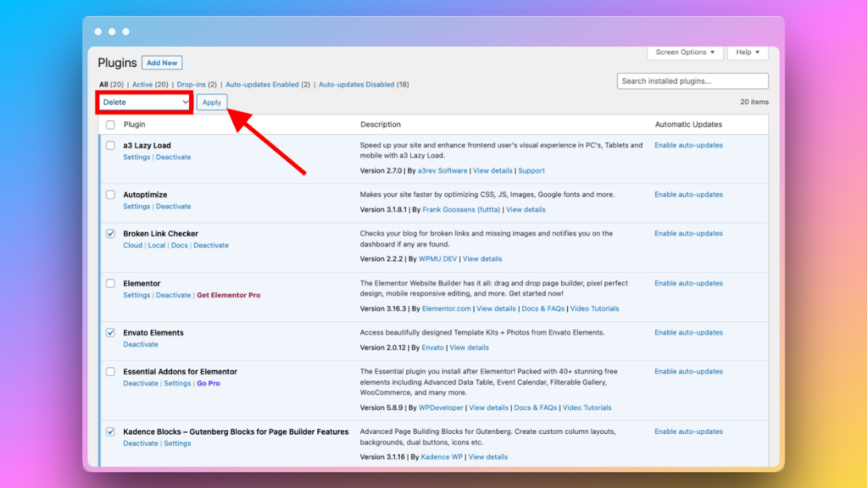The image size is (868, 488).
Task: Open the Envato author link
Action: [433, 347]
